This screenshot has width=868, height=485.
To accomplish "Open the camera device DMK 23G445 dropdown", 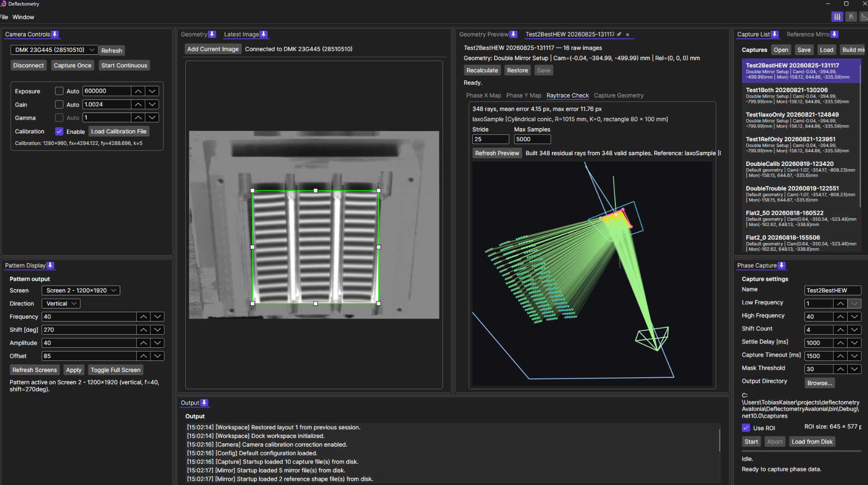I will tap(54, 50).
